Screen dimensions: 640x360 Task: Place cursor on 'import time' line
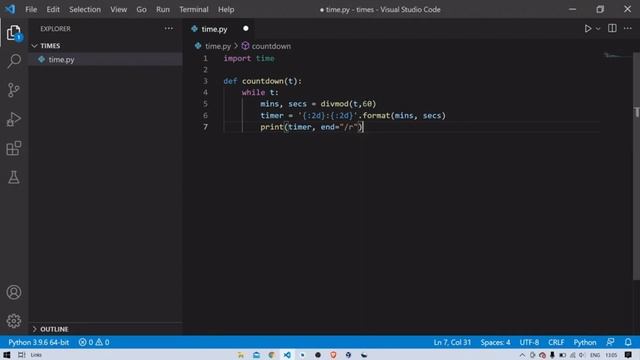249,58
